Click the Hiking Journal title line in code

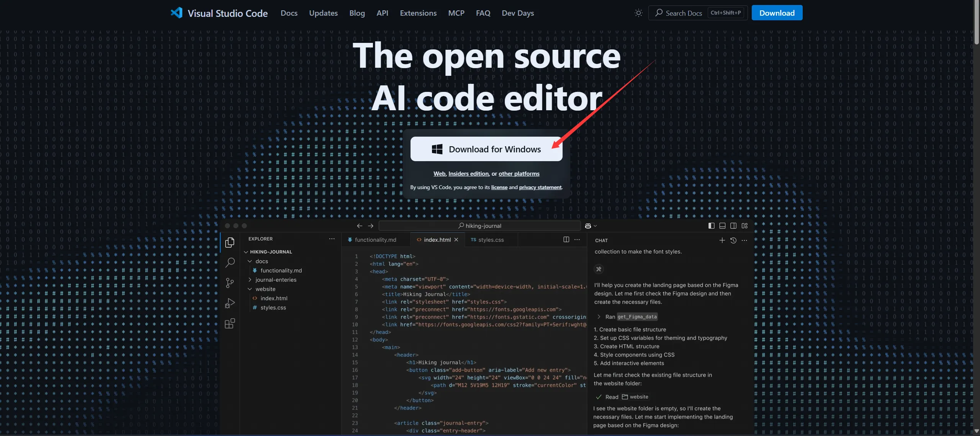point(426,294)
